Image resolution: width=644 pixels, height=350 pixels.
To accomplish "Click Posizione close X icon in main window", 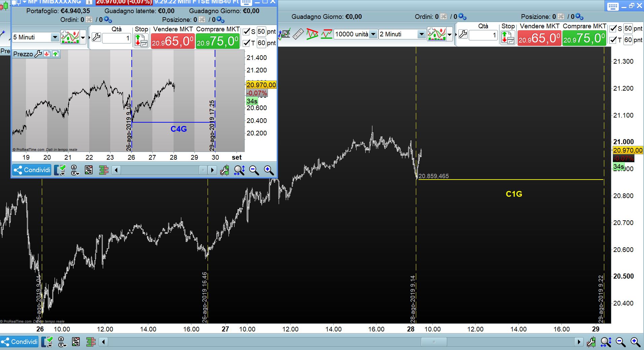I will 561,17.
